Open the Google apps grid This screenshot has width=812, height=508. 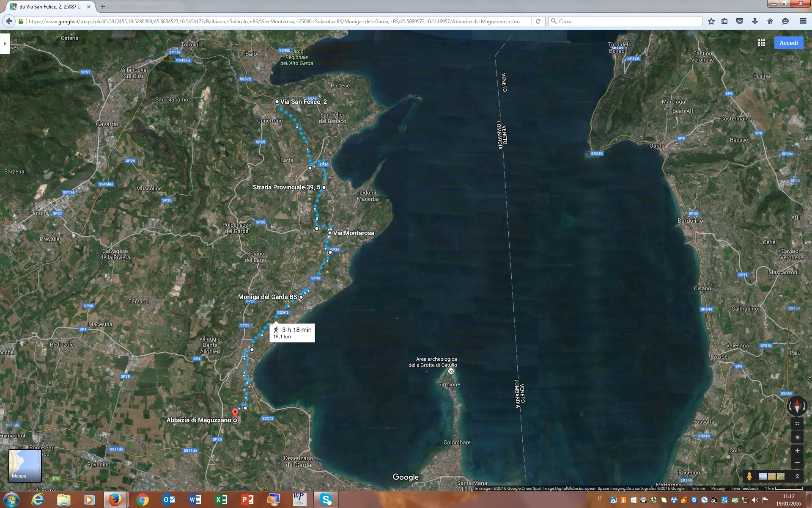(762, 43)
